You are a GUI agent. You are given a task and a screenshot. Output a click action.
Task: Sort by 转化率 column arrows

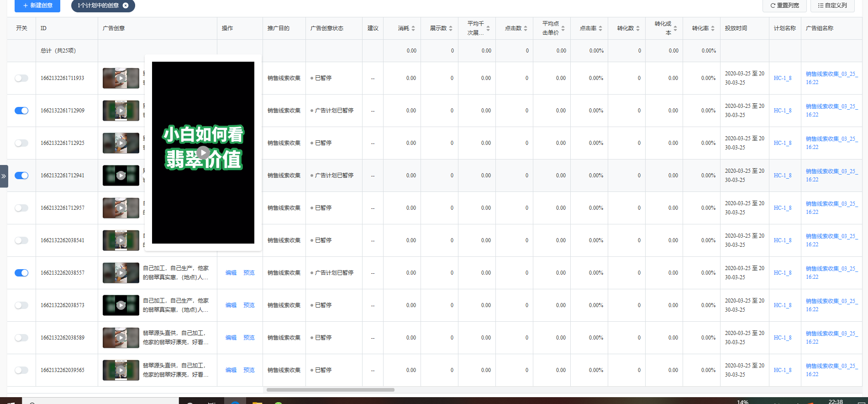click(x=713, y=28)
